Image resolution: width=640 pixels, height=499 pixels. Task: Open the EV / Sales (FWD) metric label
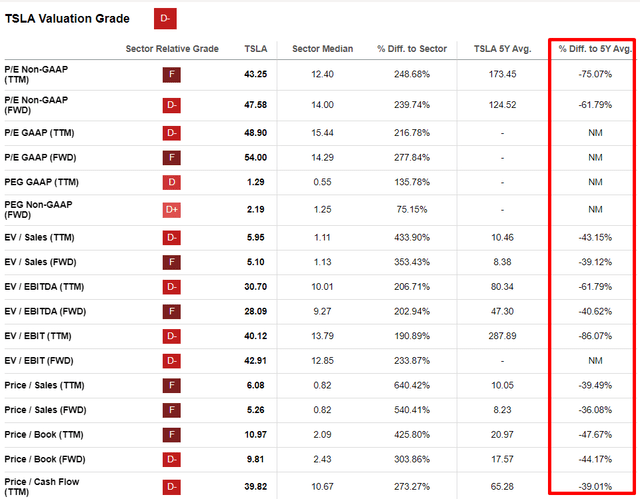point(40,262)
